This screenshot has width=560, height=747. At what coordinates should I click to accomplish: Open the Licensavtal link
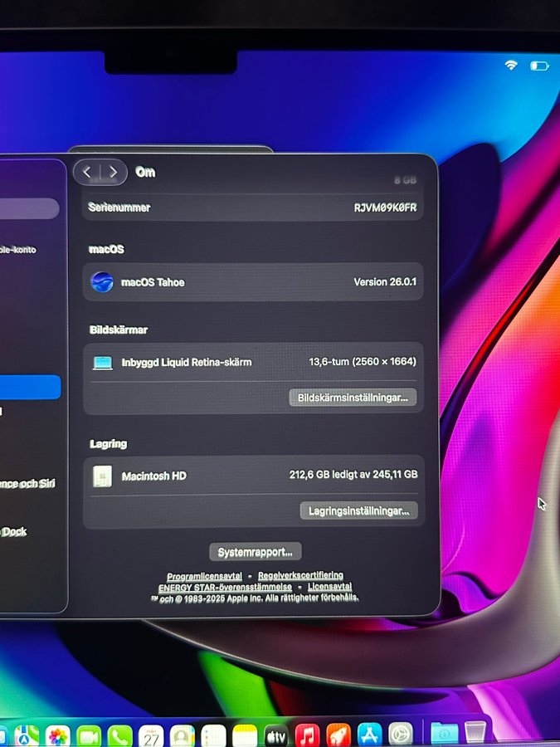click(x=329, y=587)
